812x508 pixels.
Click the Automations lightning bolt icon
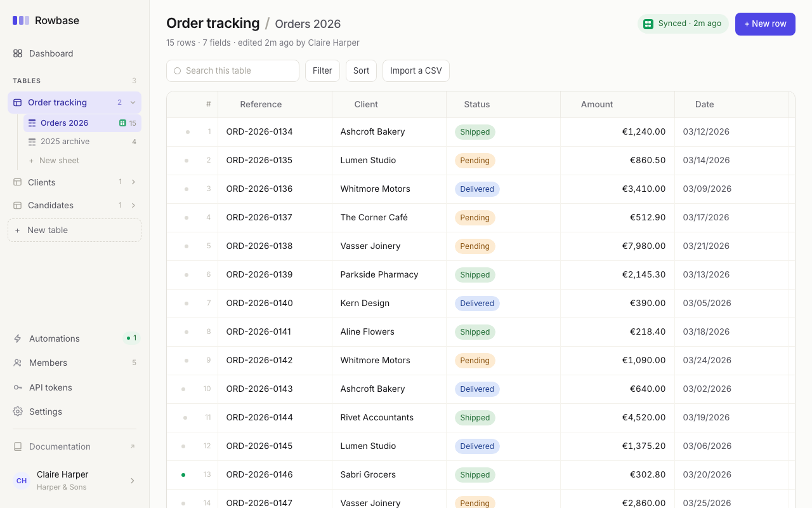(18, 338)
